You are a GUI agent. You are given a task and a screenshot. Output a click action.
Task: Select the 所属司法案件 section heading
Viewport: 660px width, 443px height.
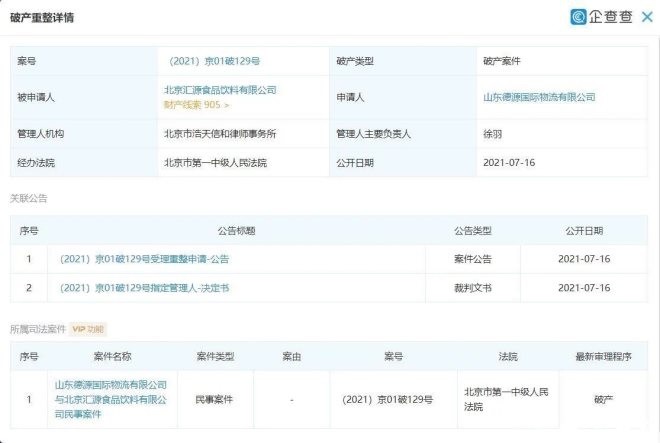[x=36, y=328]
